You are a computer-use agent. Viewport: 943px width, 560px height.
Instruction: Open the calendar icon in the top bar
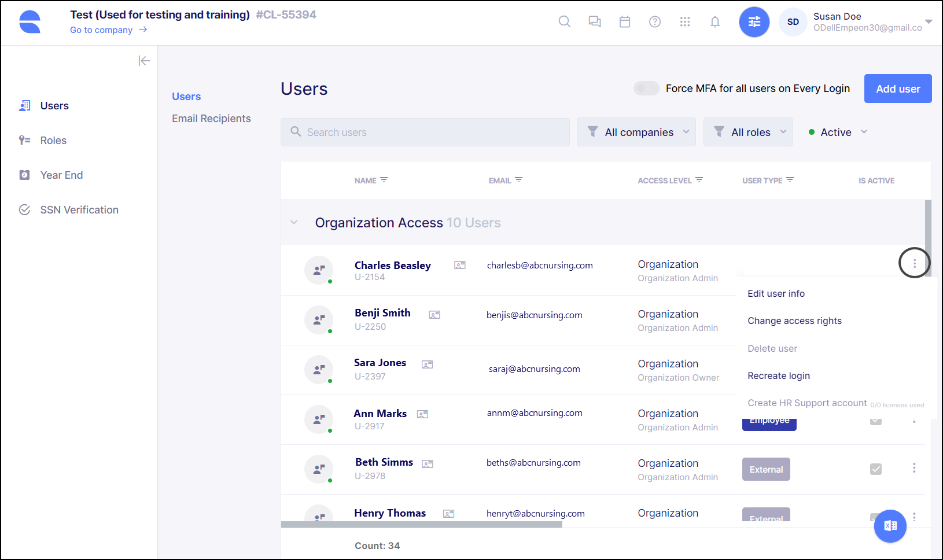tap(625, 21)
